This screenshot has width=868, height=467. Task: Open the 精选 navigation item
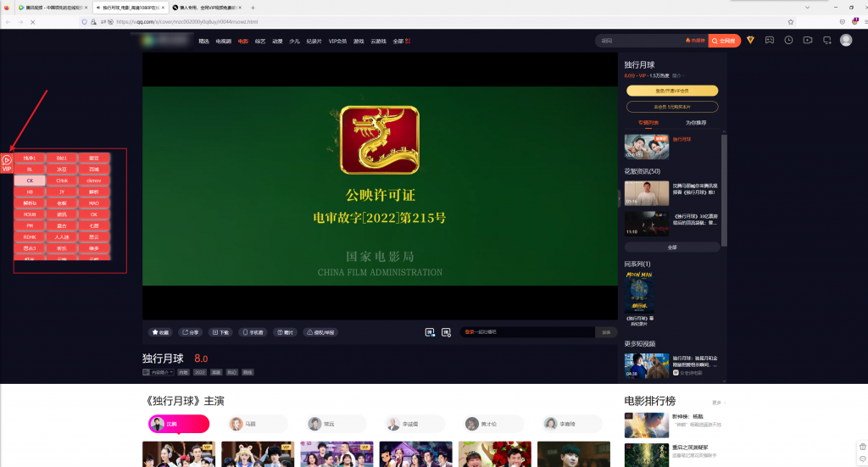click(203, 41)
